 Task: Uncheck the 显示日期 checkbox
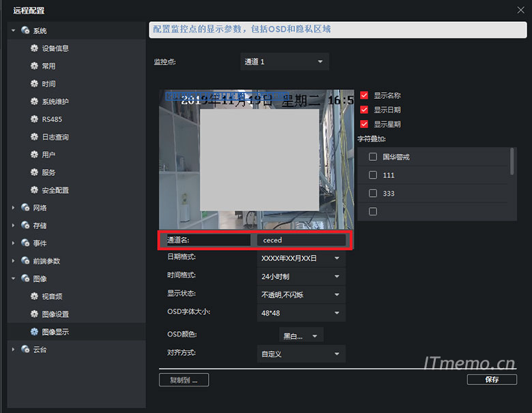click(364, 110)
